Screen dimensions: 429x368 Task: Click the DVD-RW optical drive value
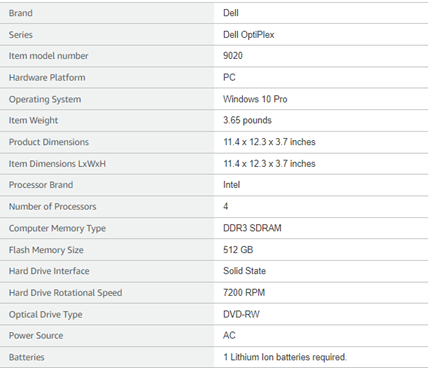pos(241,314)
